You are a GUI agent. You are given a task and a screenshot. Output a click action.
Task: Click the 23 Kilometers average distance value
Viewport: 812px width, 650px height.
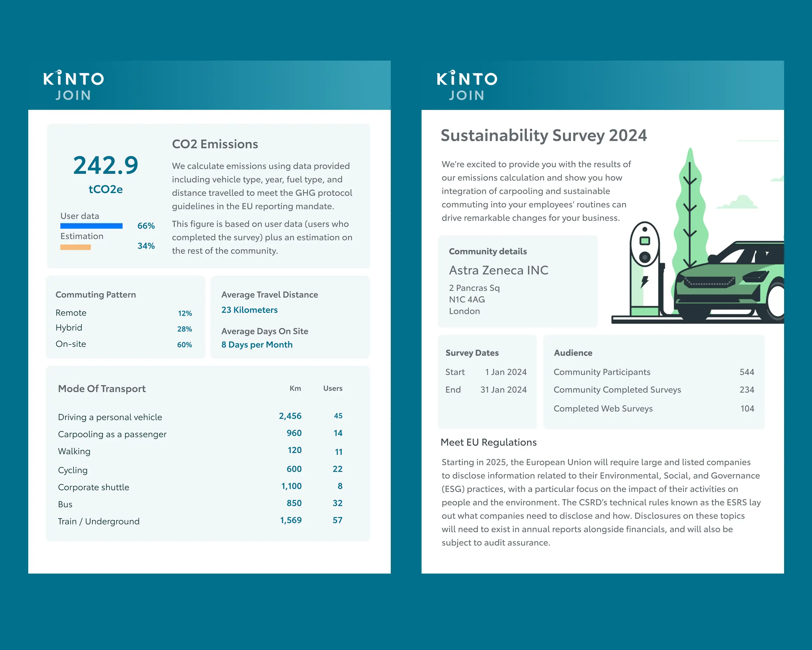click(249, 310)
